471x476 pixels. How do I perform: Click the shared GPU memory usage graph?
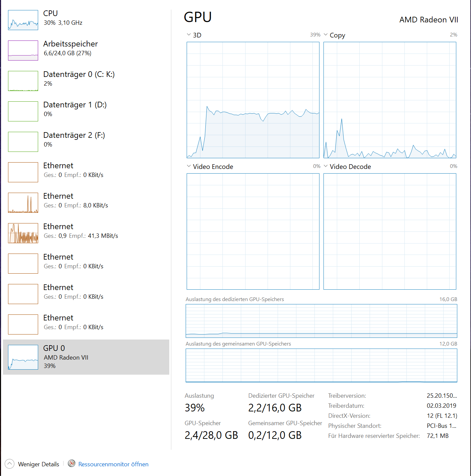(x=321, y=365)
